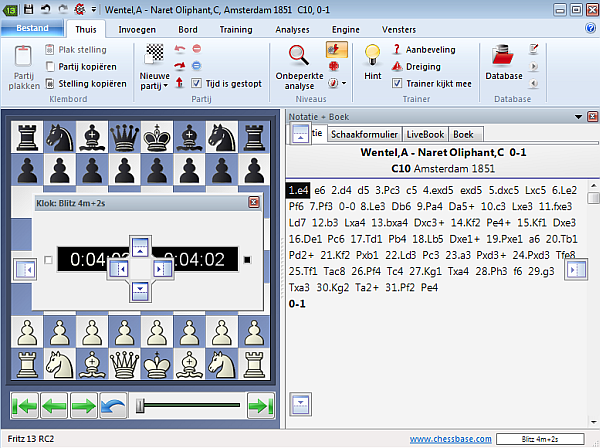
Task: Toggle Trainer kijkt mee checkbox
Action: coord(397,83)
